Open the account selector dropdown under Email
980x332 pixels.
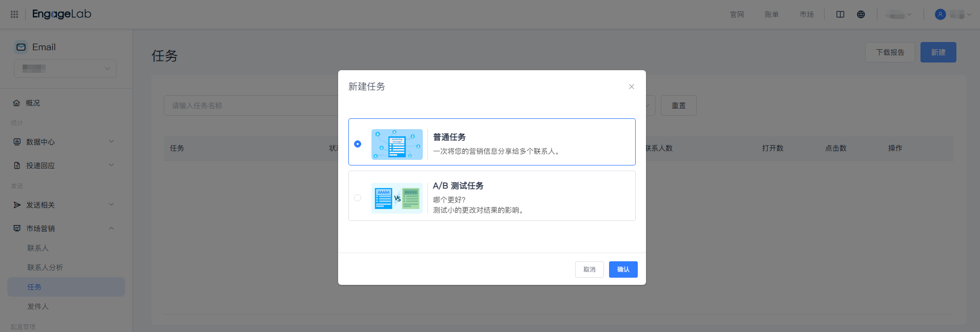pyautogui.click(x=65, y=69)
